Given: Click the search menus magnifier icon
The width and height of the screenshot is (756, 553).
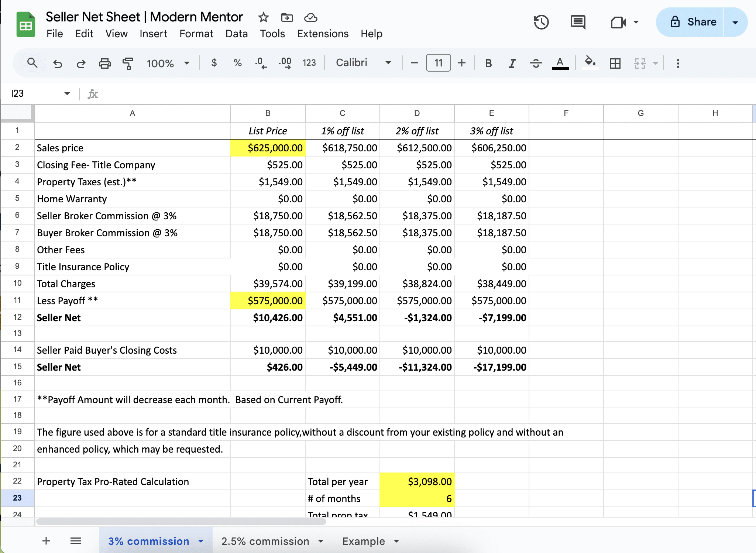Looking at the screenshot, I should pyautogui.click(x=32, y=63).
